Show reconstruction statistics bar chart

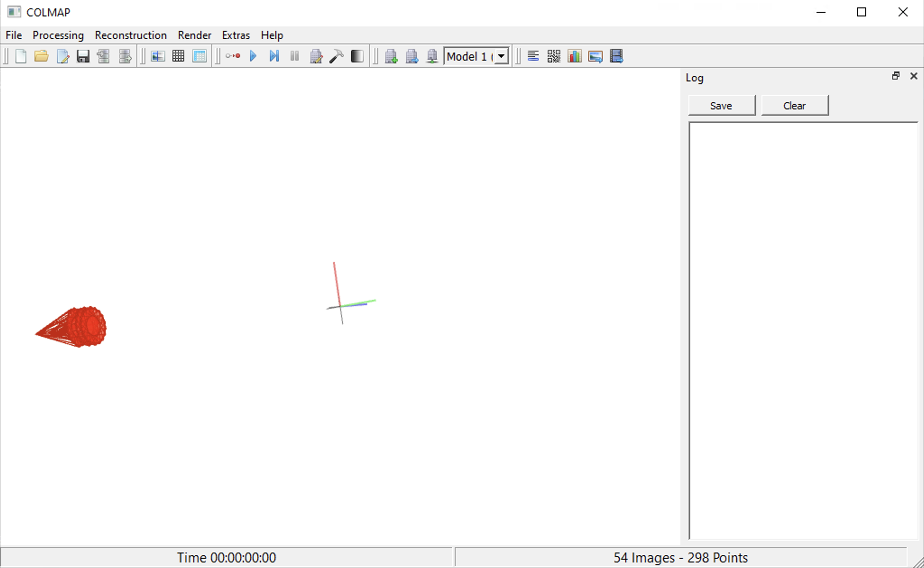(575, 56)
